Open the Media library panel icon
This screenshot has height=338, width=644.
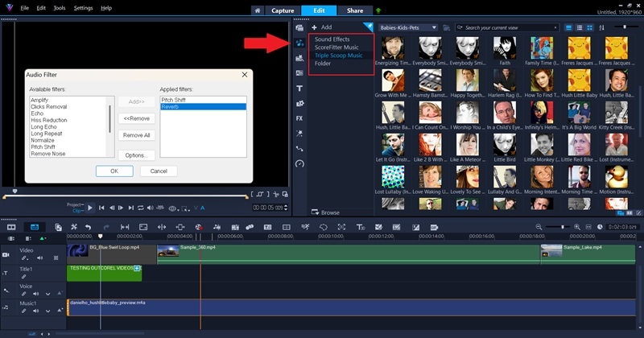coord(299,28)
